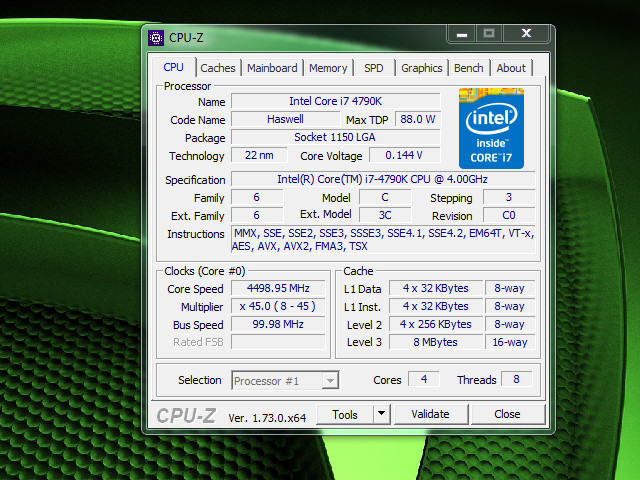Click the Family value 6
640x480 pixels.
(x=257, y=197)
